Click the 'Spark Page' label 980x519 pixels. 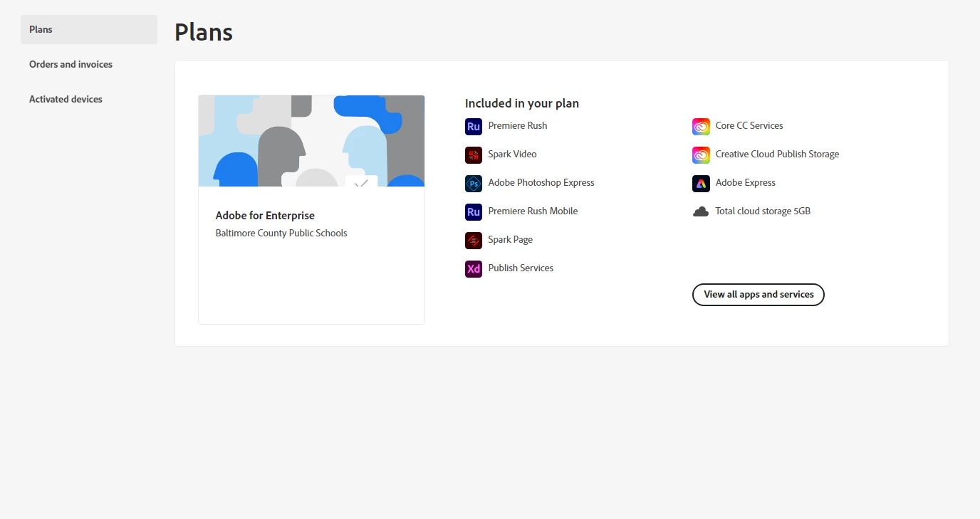511,240
